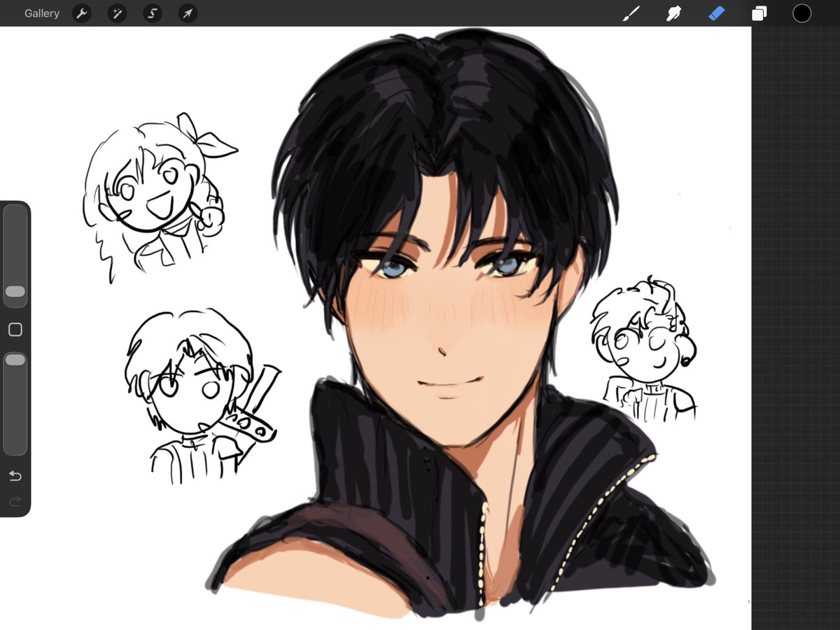Open the Gallery view
Viewport: 840px width, 630px height.
(x=42, y=13)
